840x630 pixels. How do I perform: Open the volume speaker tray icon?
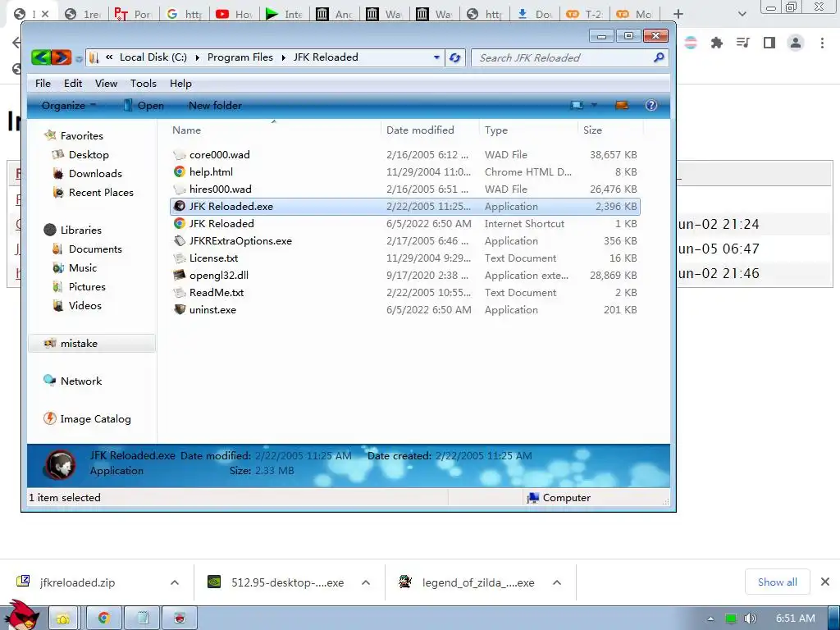pyautogui.click(x=751, y=619)
